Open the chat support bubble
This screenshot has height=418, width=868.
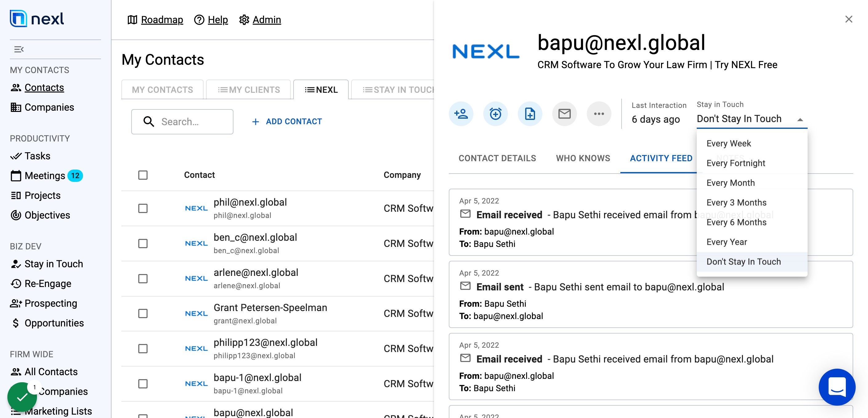pyautogui.click(x=837, y=387)
